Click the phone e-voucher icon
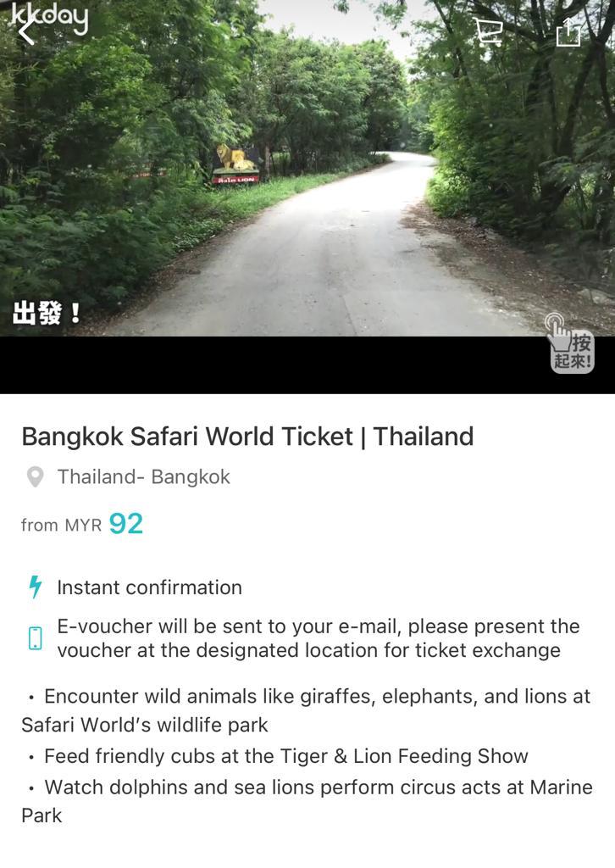 click(36, 638)
